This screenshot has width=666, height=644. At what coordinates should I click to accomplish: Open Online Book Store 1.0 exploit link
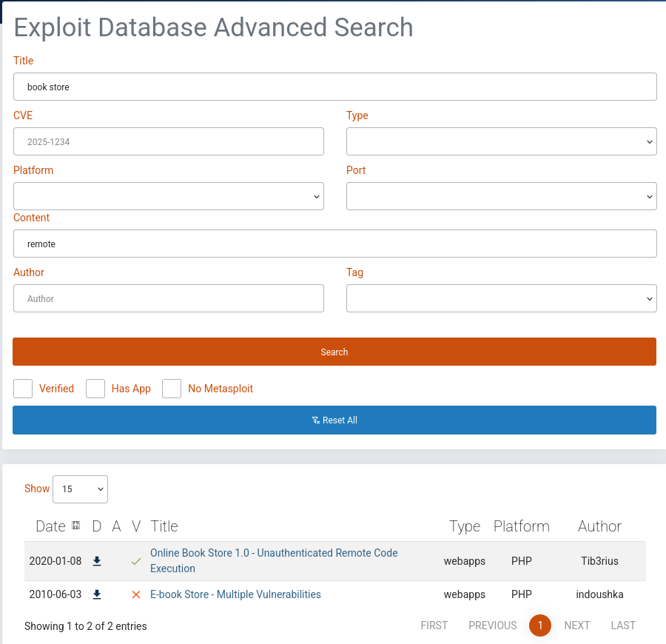[x=274, y=561]
